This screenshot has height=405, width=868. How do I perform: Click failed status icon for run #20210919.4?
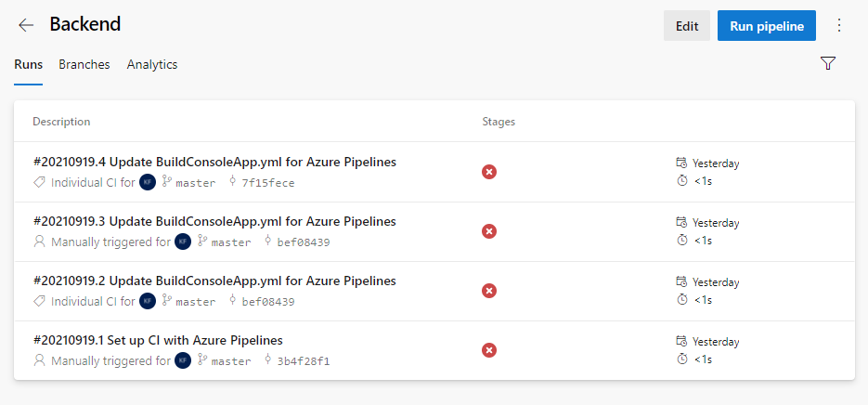click(489, 172)
